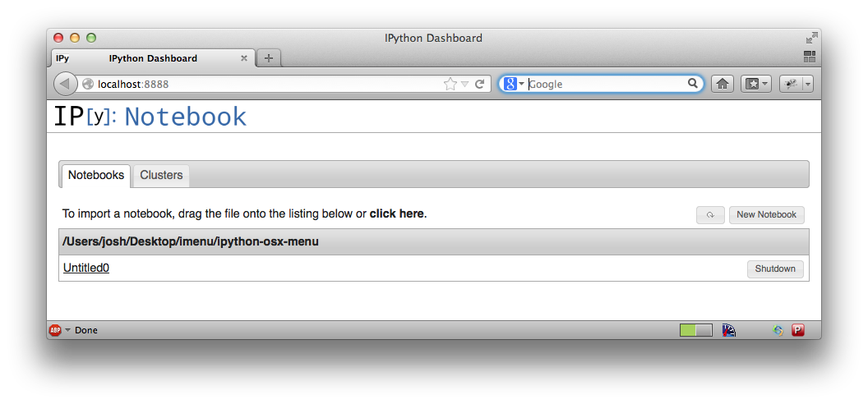Click the Firebug bug icon
The width and height of the screenshot is (868, 404).
tap(791, 84)
